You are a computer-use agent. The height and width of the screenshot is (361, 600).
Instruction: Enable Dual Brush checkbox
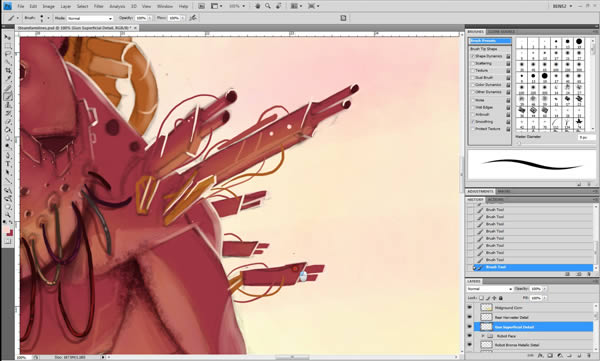pyautogui.click(x=473, y=78)
